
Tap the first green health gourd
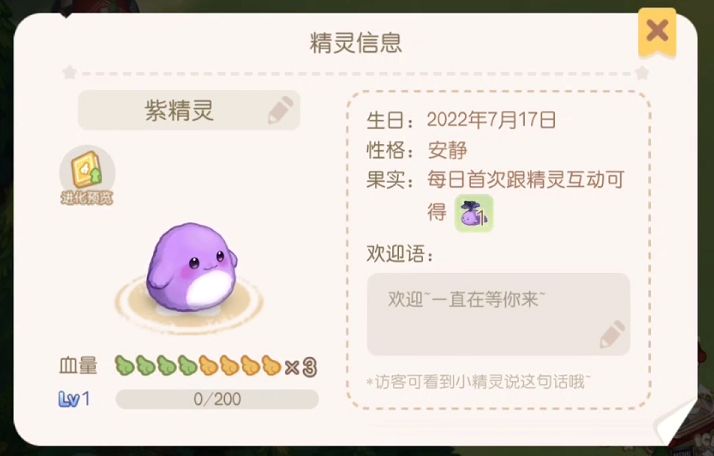coord(125,365)
